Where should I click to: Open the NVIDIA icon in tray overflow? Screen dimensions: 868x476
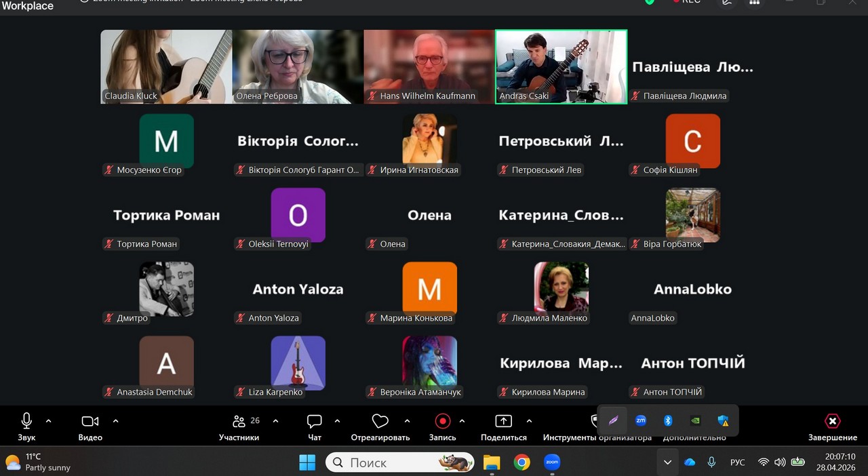(695, 420)
